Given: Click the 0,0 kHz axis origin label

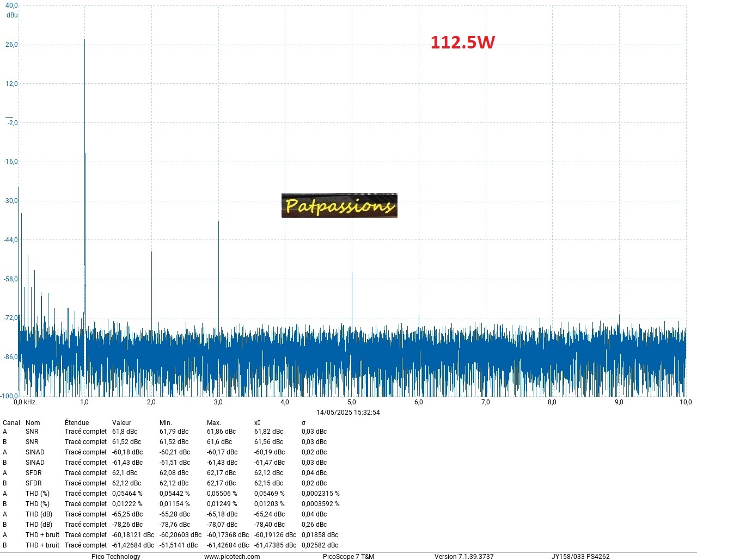Looking at the screenshot, I should (x=25, y=402).
